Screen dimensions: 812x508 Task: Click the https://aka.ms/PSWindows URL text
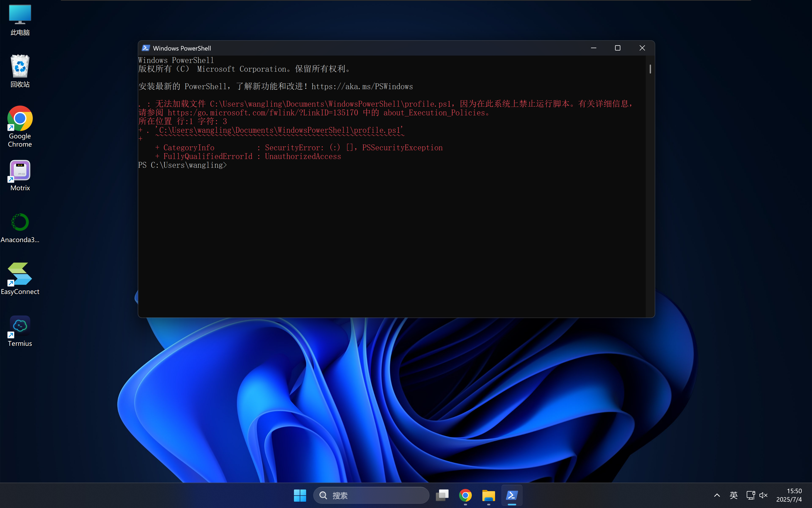point(362,87)
